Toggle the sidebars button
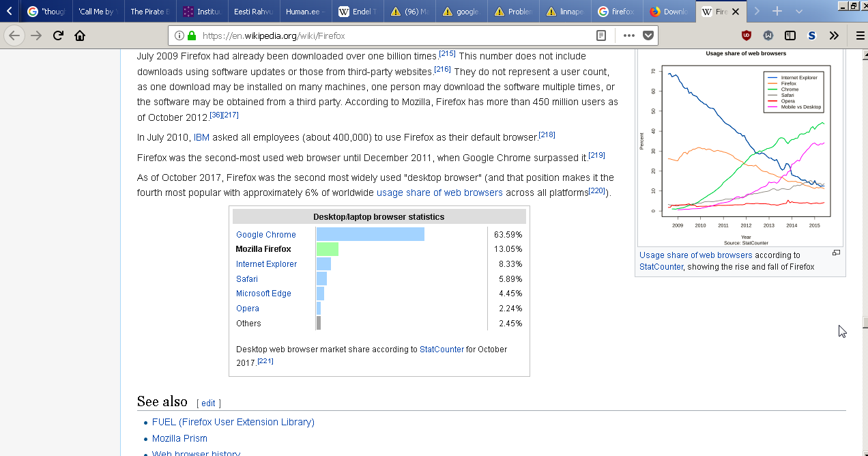Viewport: 868px width, 456px height. tap(790, 35)
